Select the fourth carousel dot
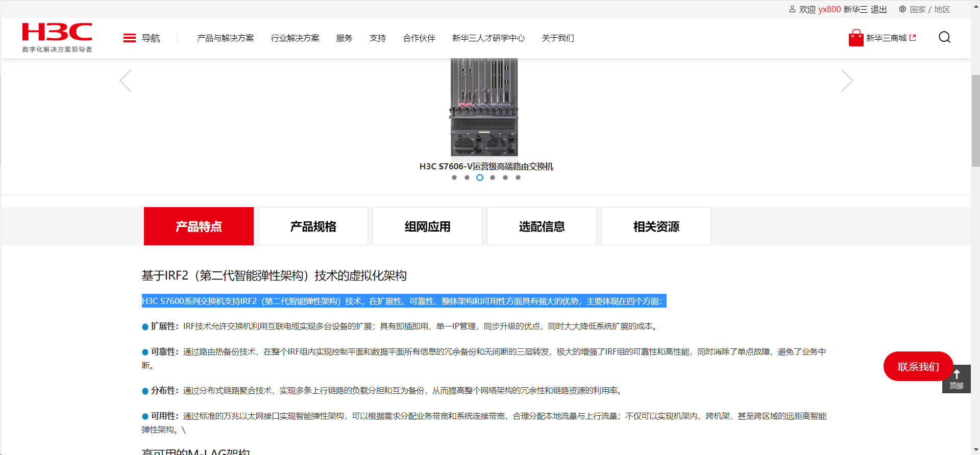The image size is (980, 455). point(493,178)
